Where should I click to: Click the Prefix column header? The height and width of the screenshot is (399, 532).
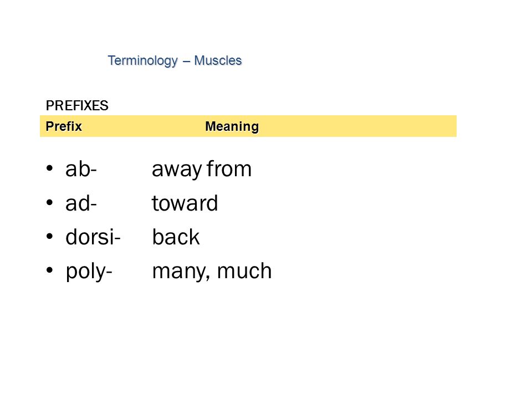(64, 126)
